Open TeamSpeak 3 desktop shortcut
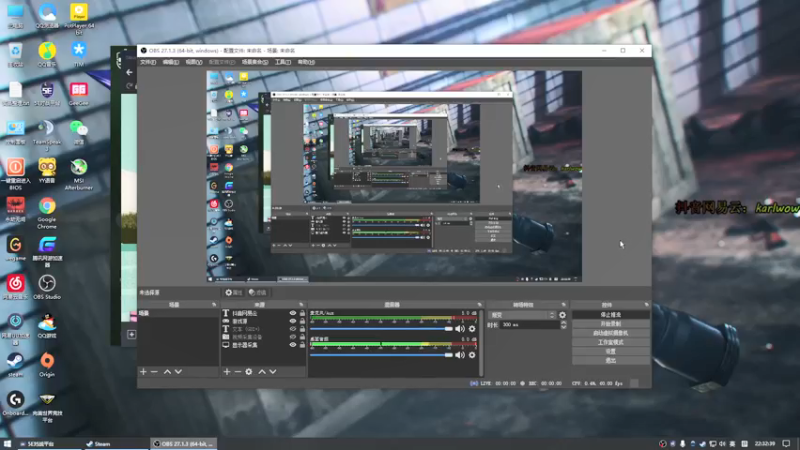Viewport: 800px width, 450px height. click(x=47, y=135)
